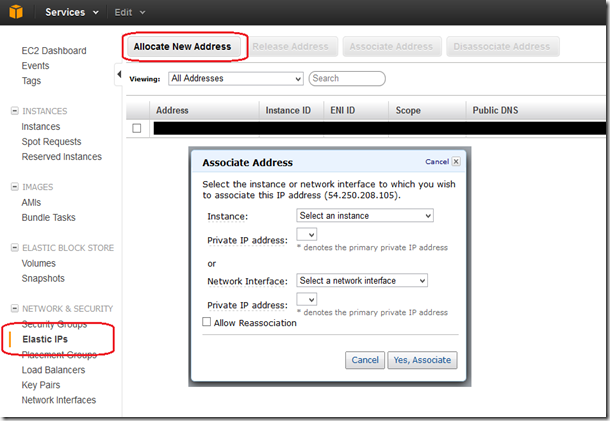
Task: Open Key Pairs
Action: (41, 385)
